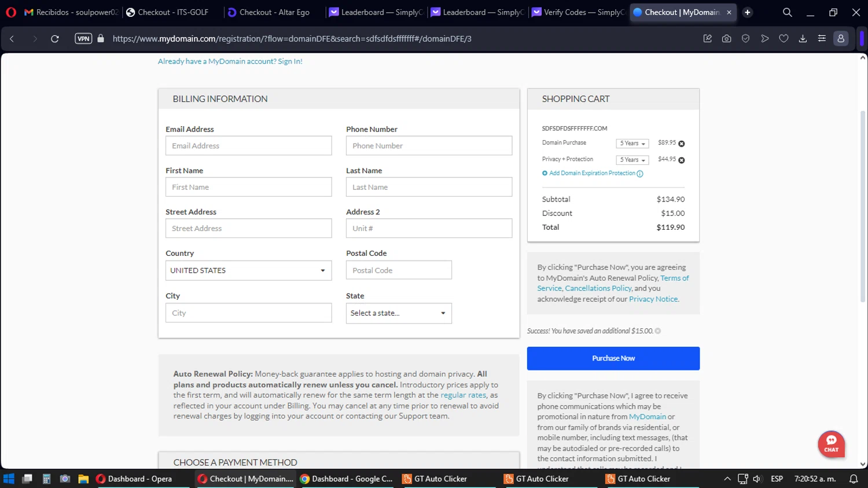868x488 pixels.
Task: Open the edit page icon in address bar
Action: coord(707,39)
